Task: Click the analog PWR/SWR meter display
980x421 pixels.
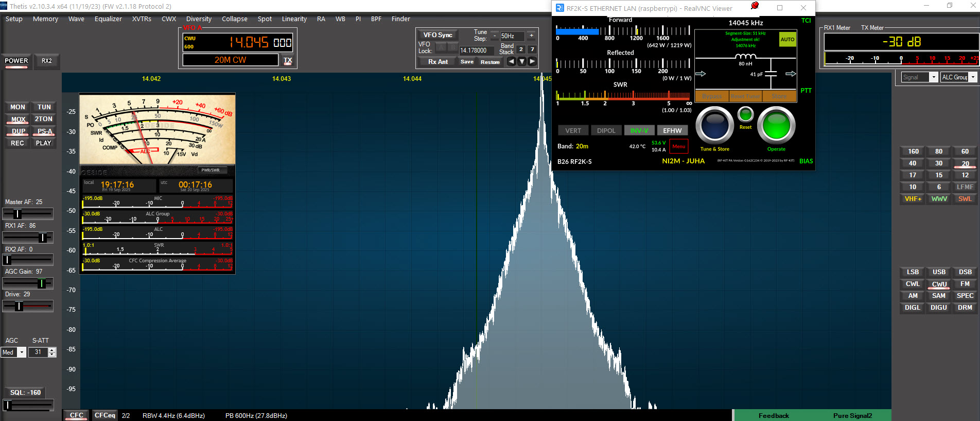Action: point(157,129)
